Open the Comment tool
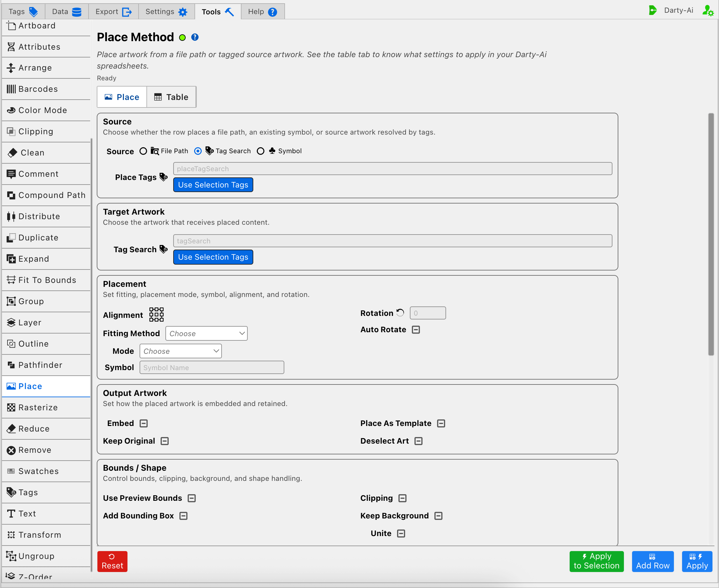719x588 pixels. coord(46,174)
